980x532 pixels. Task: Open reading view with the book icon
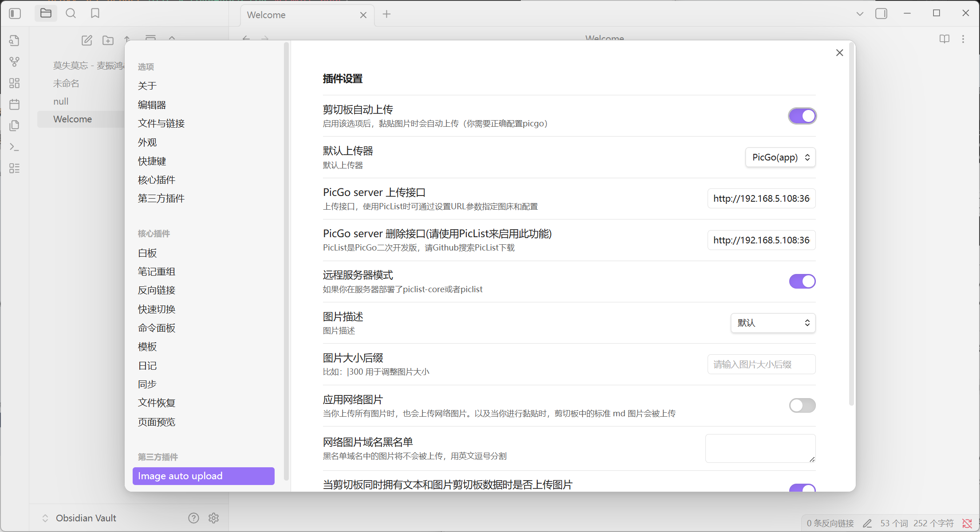pyautogui.click(x=944, y=39)
